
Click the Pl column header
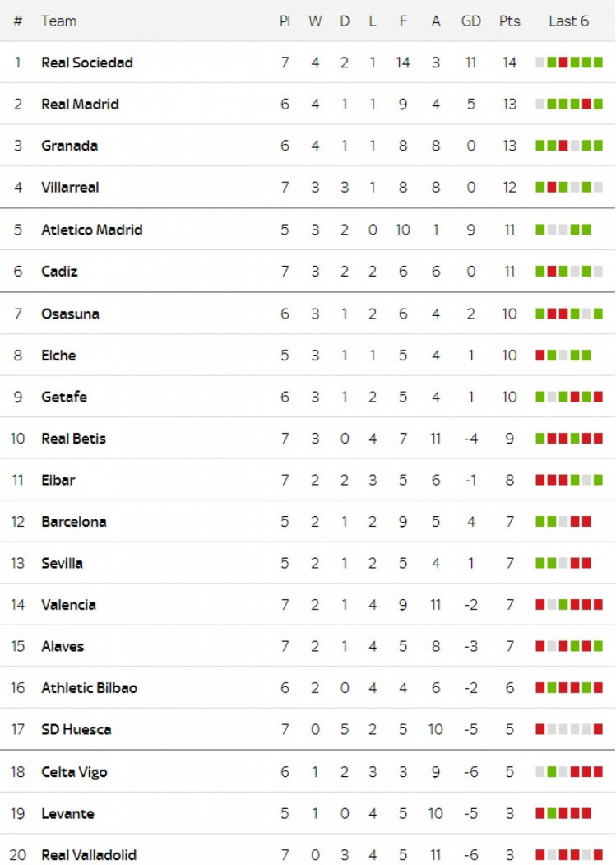pos(285,21)
